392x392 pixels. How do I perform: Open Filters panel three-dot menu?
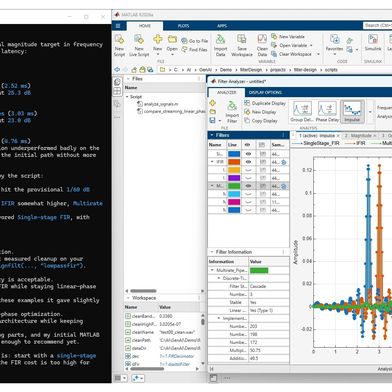pyautogui.click(x=283, y=135)
